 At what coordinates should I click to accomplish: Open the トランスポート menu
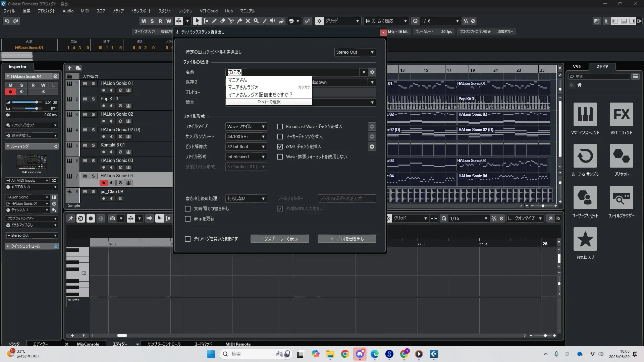pos(141,11)
